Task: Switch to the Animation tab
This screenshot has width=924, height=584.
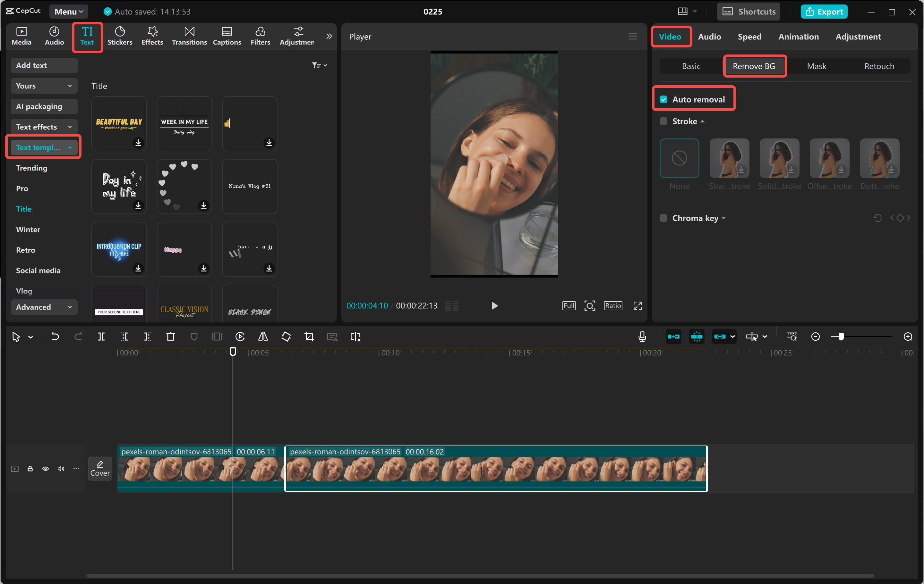Action: (x=798, y=37)
